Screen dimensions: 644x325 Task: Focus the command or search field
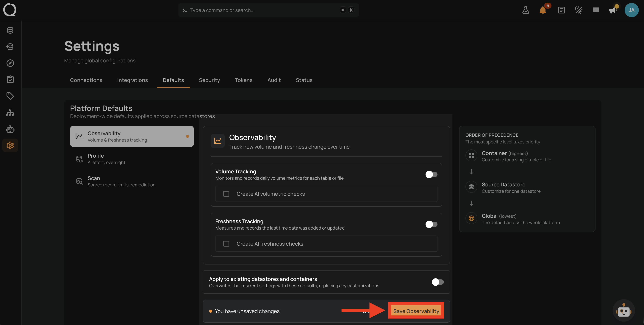tap(268, 10)
